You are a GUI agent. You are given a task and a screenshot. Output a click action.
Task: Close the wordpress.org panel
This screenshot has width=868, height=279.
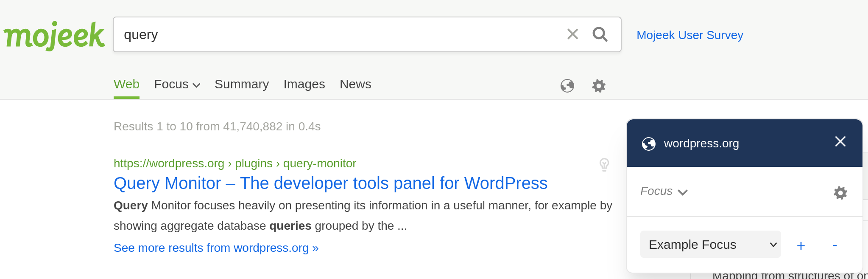[840, 141]
